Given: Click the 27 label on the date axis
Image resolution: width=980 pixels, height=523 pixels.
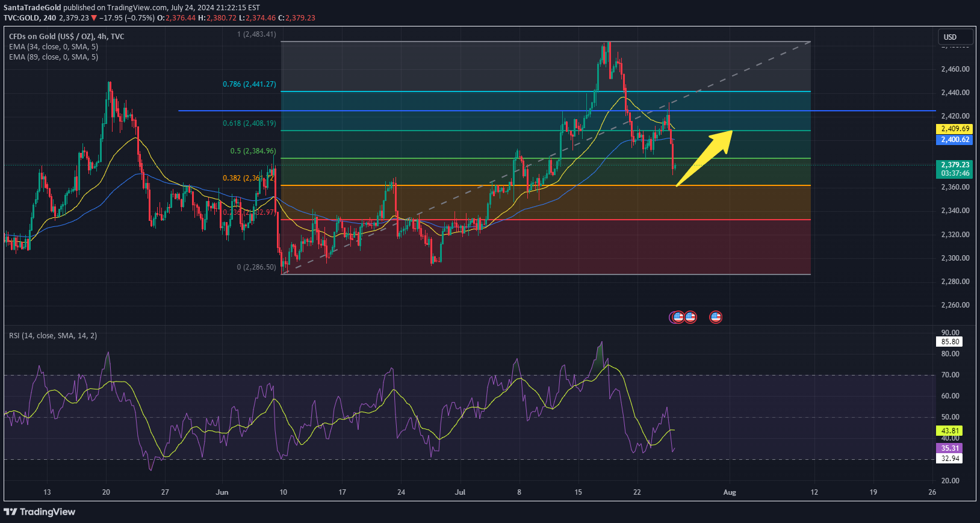Looking at the screenshot, I should click(x=165, y=492).
